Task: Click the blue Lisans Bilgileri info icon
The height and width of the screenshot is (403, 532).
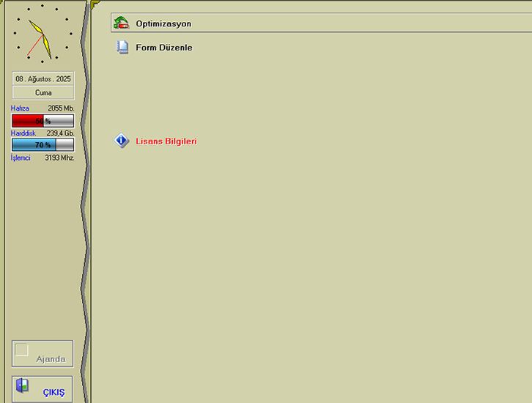Action: click(122, 141)
